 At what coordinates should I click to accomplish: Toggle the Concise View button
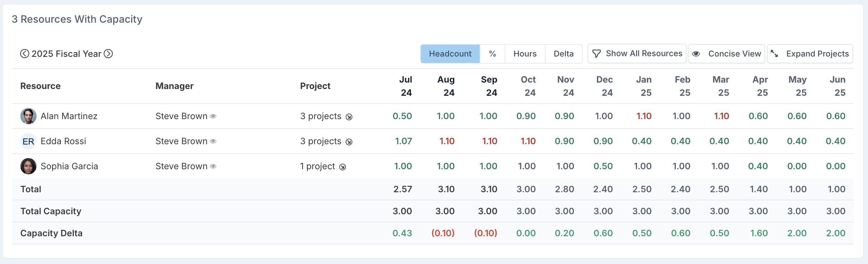coord(726,54)
